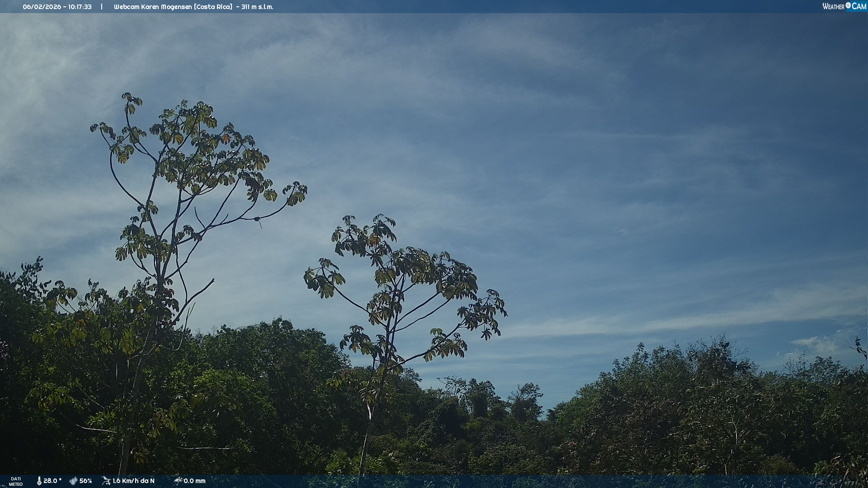Screen dimensions: 868x488
Task: Click the 311 m s.l.m. altitude text
Action: pos(257,7)
